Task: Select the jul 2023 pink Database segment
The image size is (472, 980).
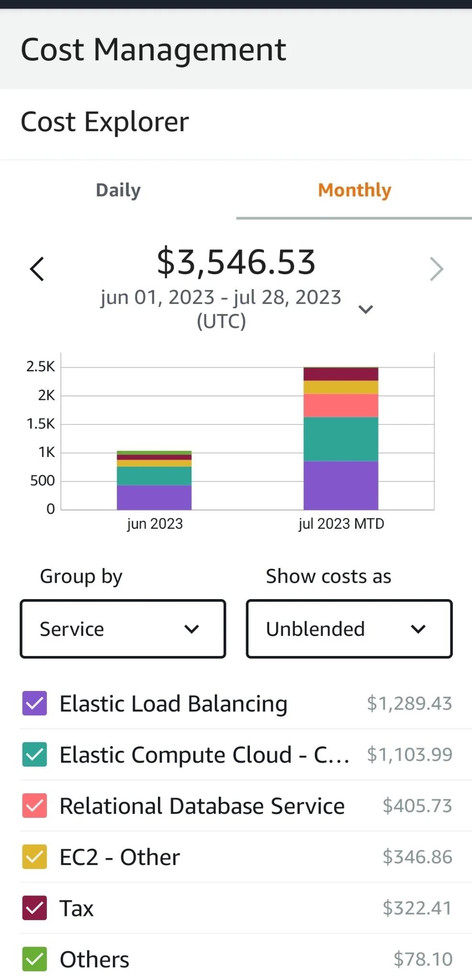Action: [x=341, y=406]
